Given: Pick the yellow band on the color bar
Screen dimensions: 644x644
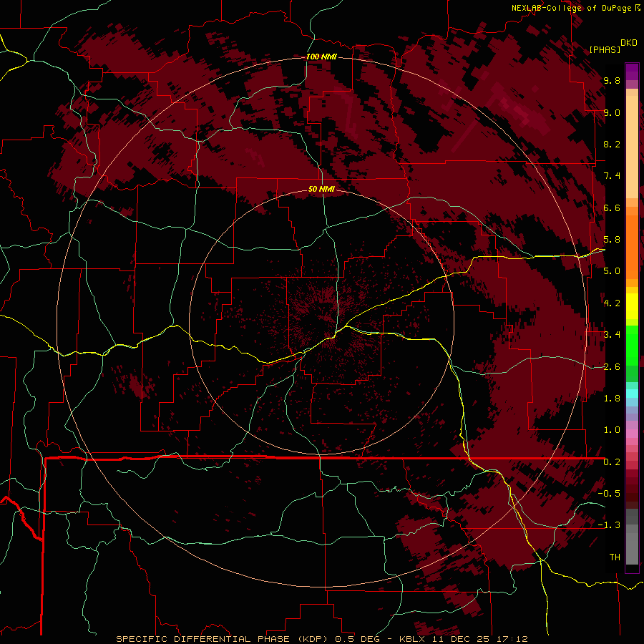Looking at the screenshot, I should click(632, 306).
